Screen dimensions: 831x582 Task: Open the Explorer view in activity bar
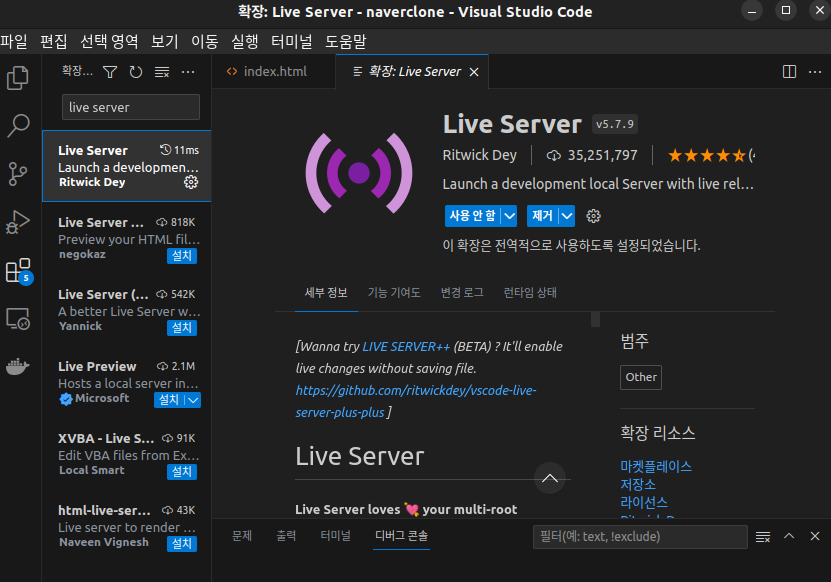coord(18,78)
